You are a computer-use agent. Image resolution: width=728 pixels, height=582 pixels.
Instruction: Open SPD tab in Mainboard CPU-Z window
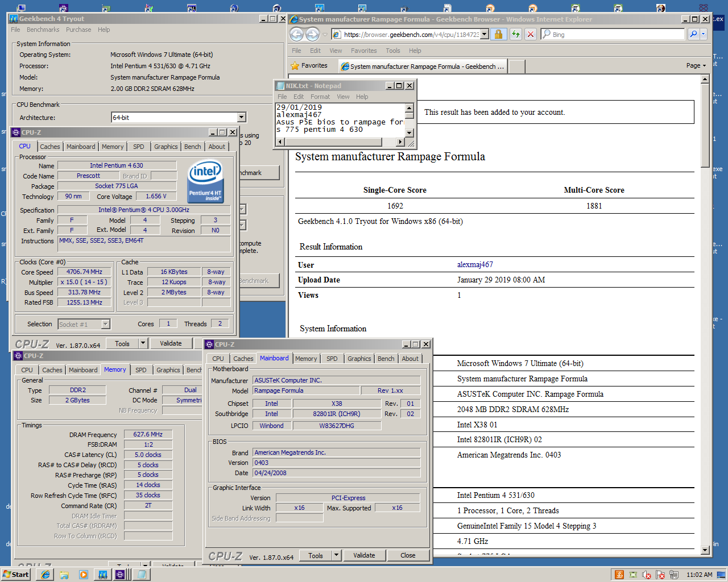pyautogui.click(x=332, y=359)
